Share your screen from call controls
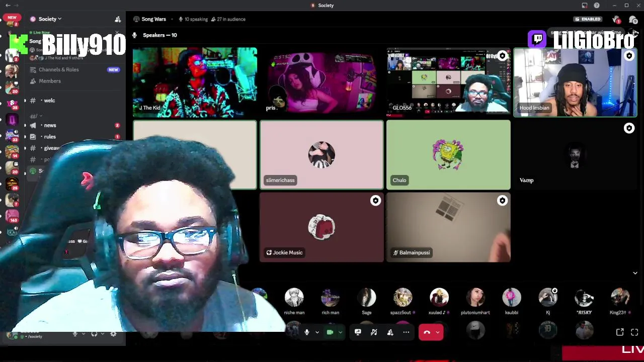The height and width of the screenshot is (362, 644). coord(358,332)
